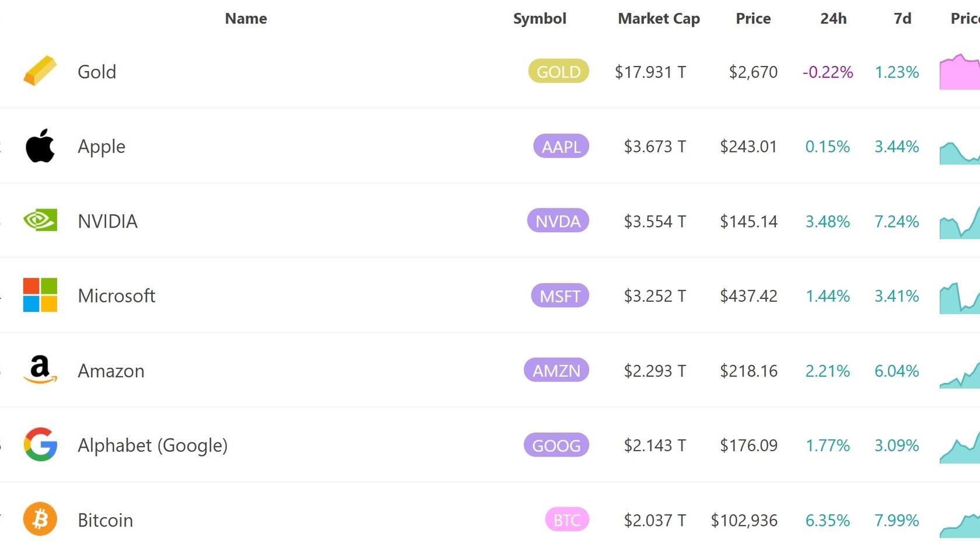Click the BTC symbol badge

567,519
